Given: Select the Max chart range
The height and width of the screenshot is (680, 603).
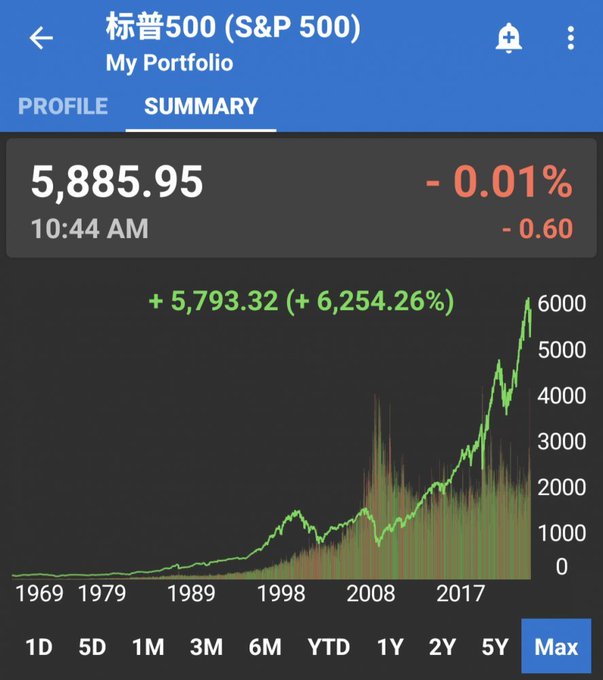Looking at the screenshot, I should 556,647.
